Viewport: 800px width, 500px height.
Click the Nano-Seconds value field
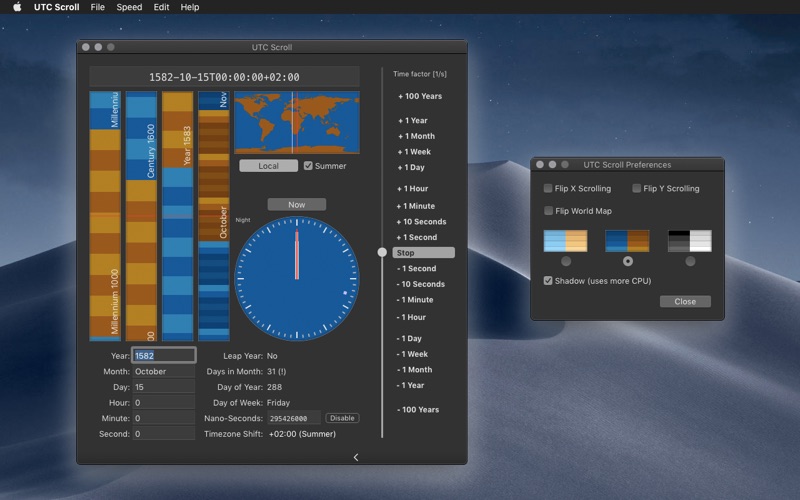(294, 418)
